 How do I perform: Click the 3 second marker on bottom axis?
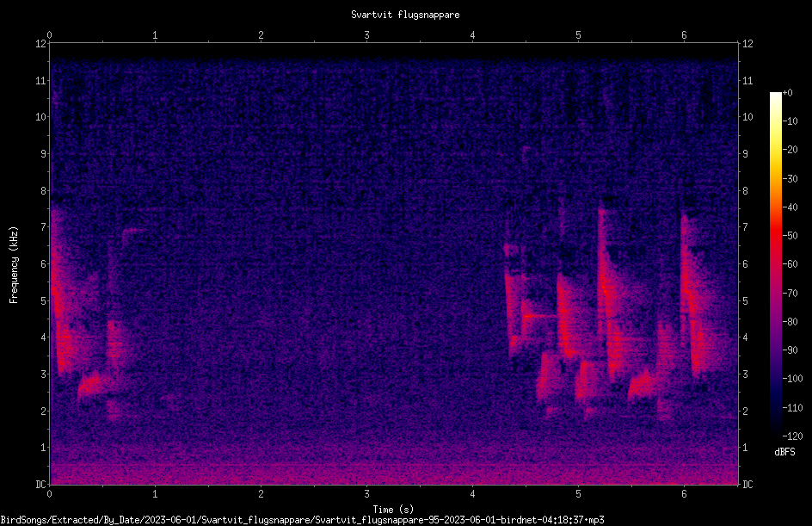point(366,494)
